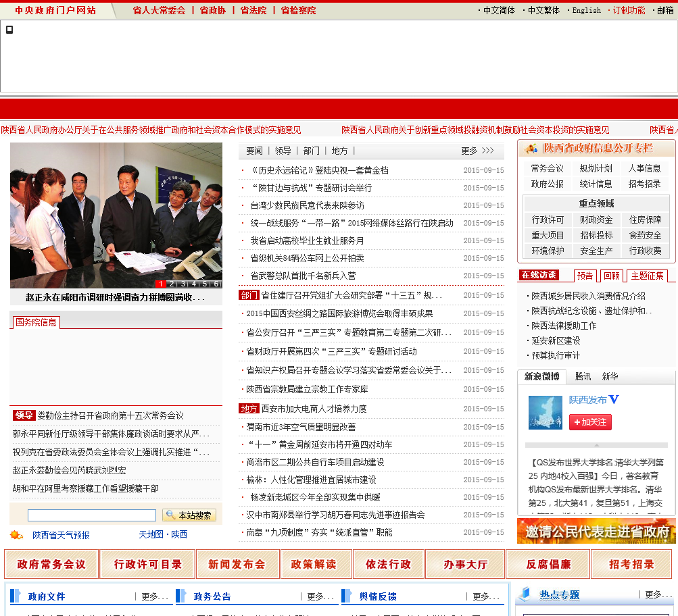The width and height of the screenshot is (678, 616).
Task: Click the 陕西发布 map avatar
Action: pyautogui.click(x=546, y=411)
